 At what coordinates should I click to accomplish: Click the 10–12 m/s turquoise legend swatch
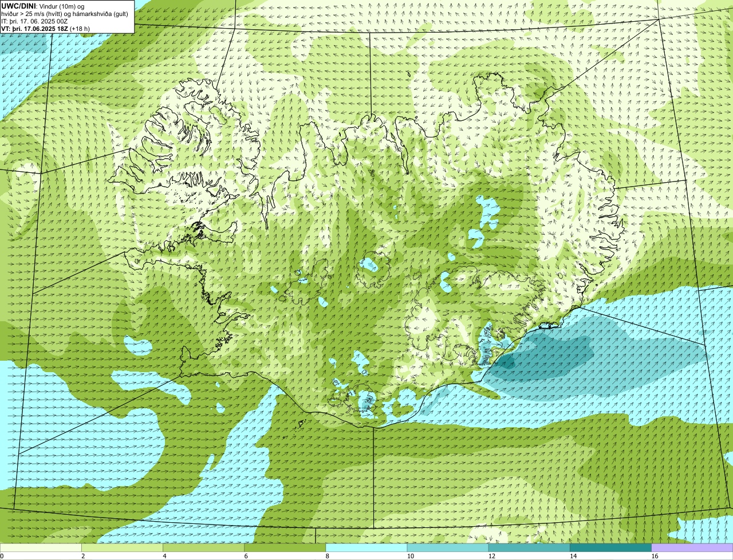pyautogui.click(x=448, y=548)
